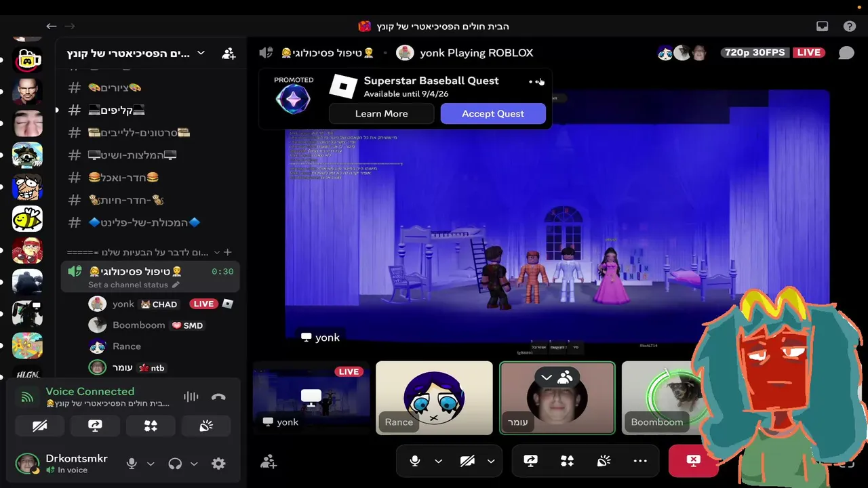The image size is (868, 488).
Task: Open the המכולת-של-פלינט channel
Action: pyautogui.click(x=149, y=222)
